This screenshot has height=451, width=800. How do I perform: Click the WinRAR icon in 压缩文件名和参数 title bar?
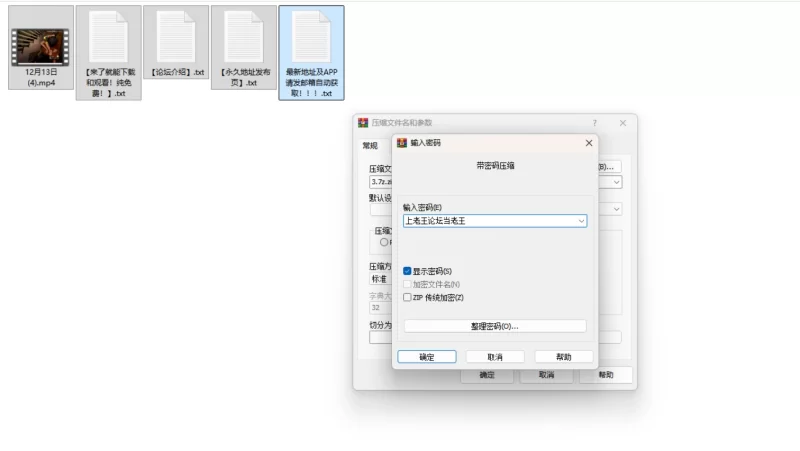363,122
